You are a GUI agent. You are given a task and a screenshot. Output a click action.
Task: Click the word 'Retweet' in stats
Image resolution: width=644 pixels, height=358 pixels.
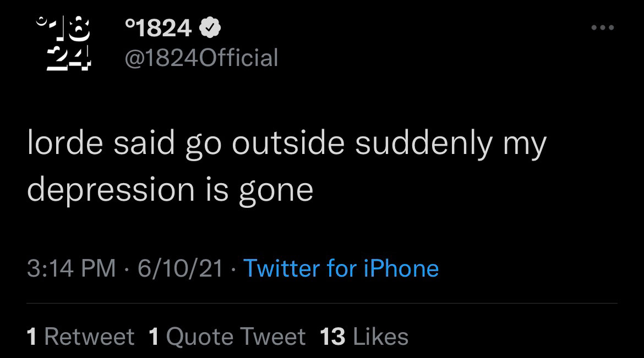89,337
